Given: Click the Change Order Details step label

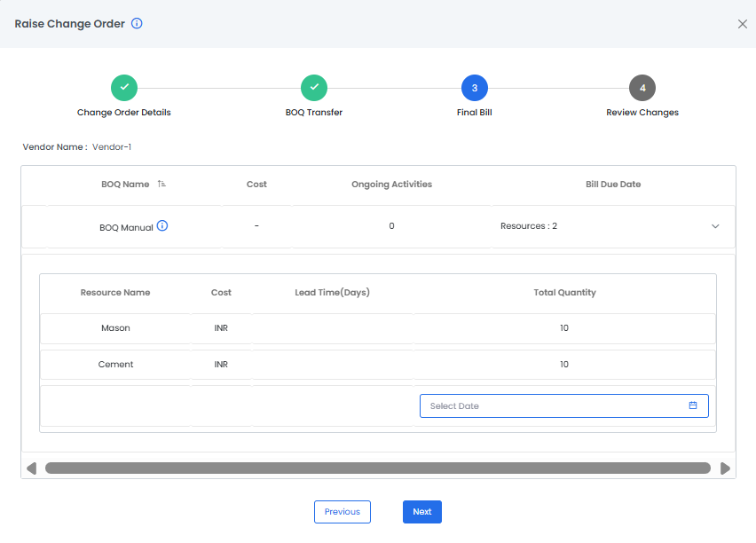Looking at the screenshot, I should (124, 113).
